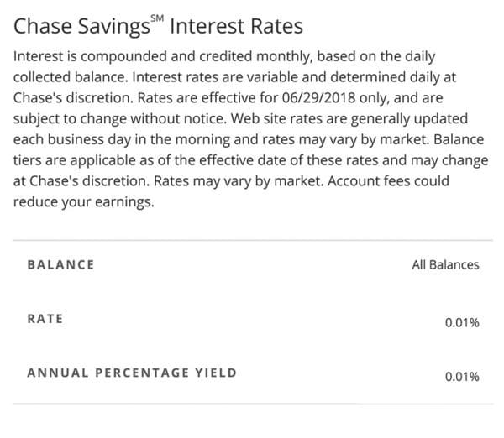This screenshot has width=504, height=438.
Task: Select the 0.01% annual percentage yield value
Action: (462, 376)
